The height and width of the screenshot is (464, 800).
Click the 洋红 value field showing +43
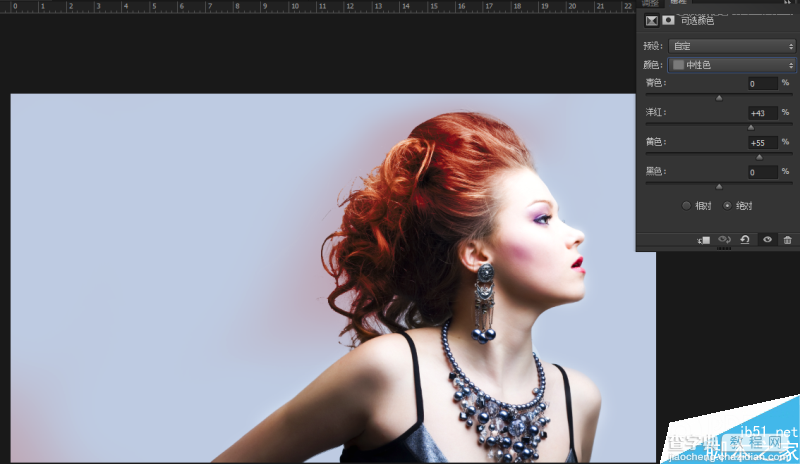763,113
